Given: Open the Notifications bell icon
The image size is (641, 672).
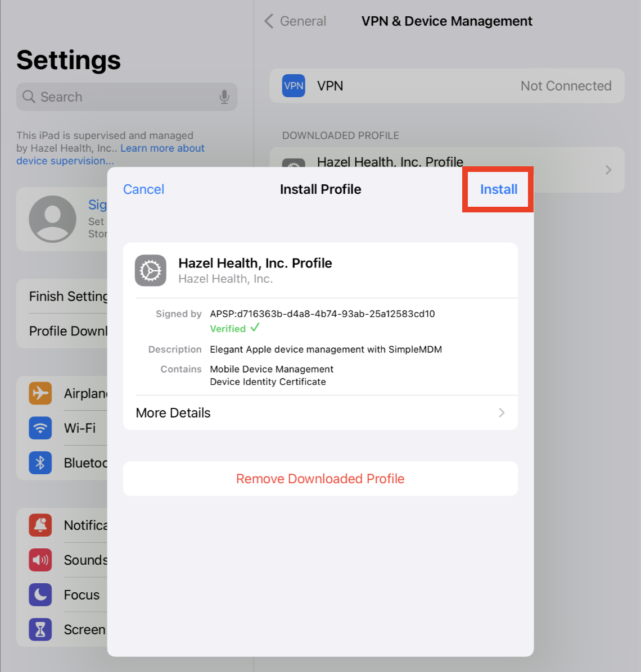Looking at the screenshot, I should pyautogui.click(x=40, y=525).
